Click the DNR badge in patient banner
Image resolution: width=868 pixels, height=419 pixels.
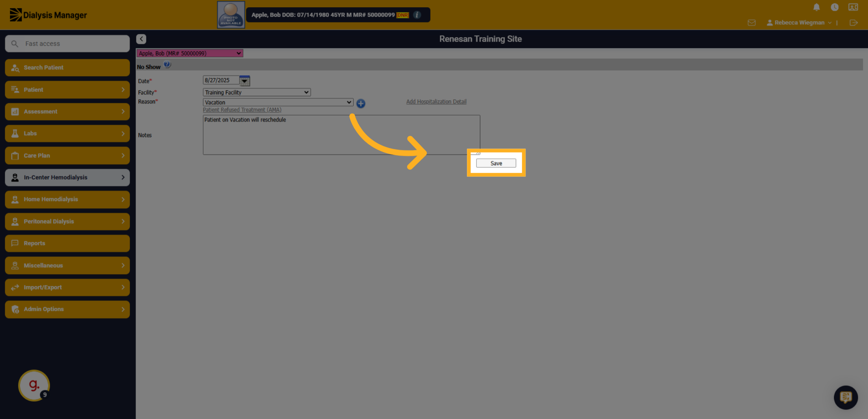coord(403,15)
